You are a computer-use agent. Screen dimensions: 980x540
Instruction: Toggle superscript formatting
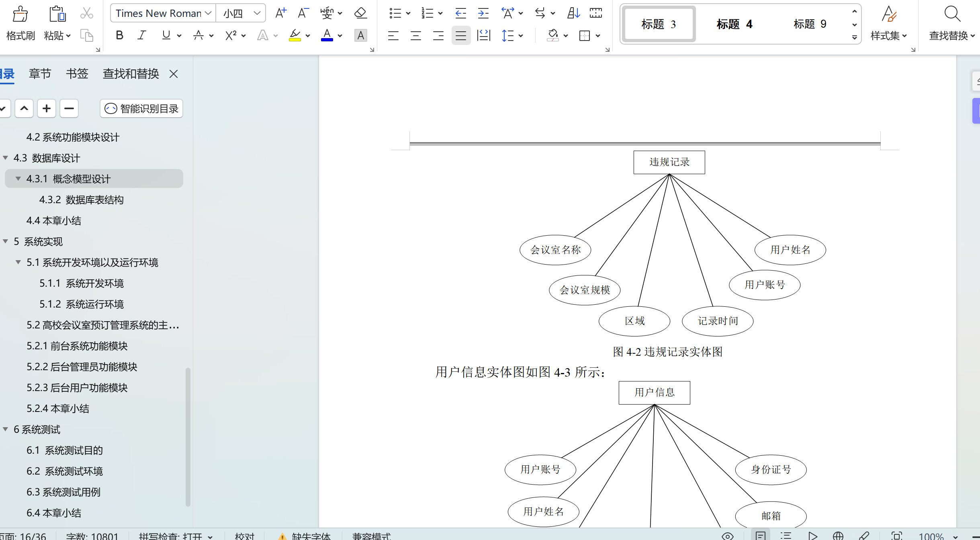coord(231,35)
